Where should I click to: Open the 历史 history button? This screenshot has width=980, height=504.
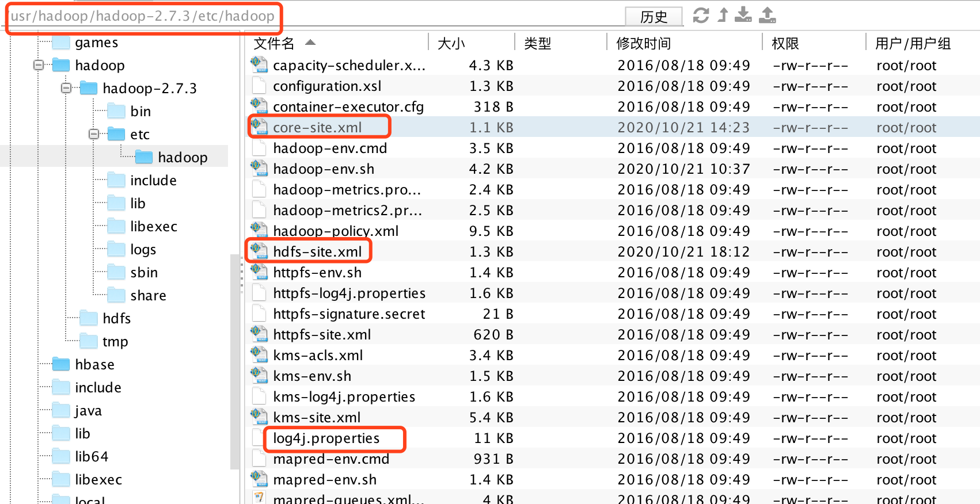654,17
